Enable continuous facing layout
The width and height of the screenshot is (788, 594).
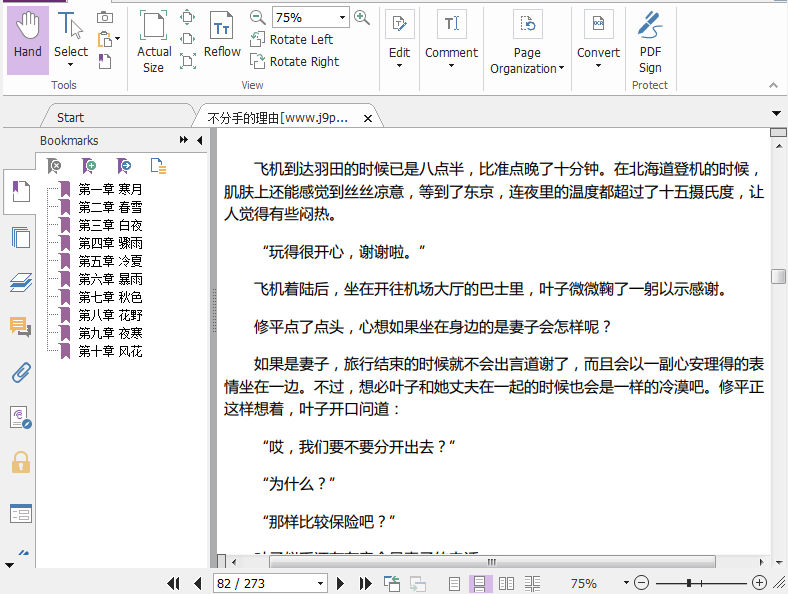coord(533,583)
